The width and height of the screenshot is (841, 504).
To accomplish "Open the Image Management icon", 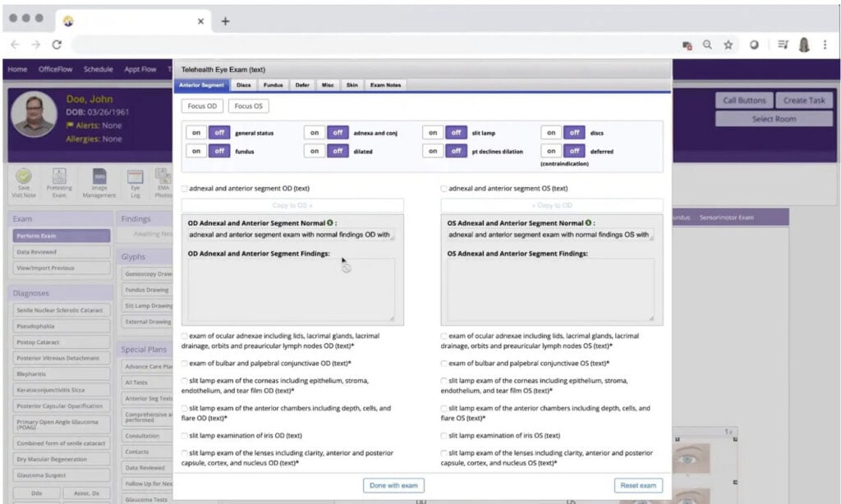I will [99, 176].
